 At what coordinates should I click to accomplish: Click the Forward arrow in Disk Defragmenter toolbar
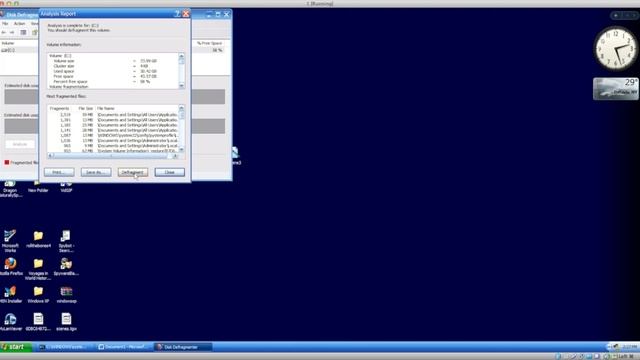pos(12,32)
